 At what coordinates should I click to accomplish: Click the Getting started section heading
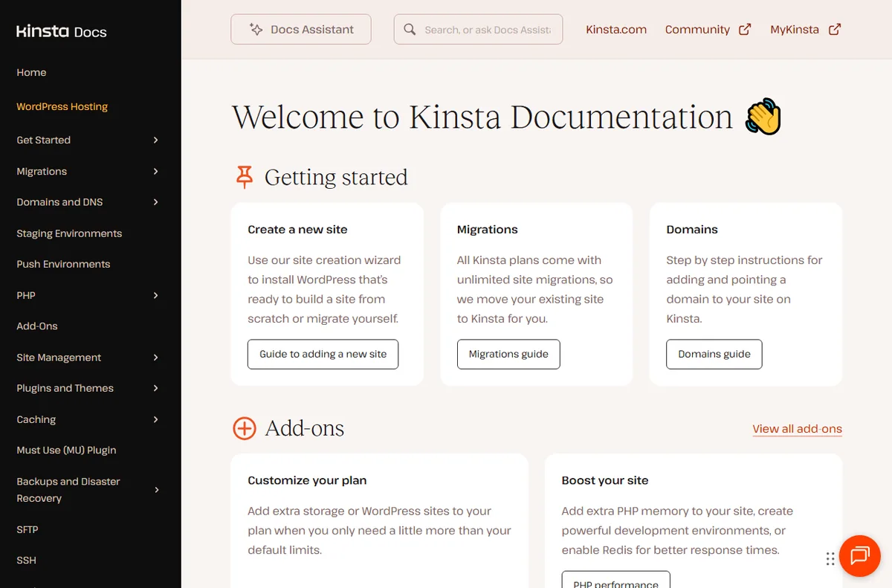tap(336, 178)
